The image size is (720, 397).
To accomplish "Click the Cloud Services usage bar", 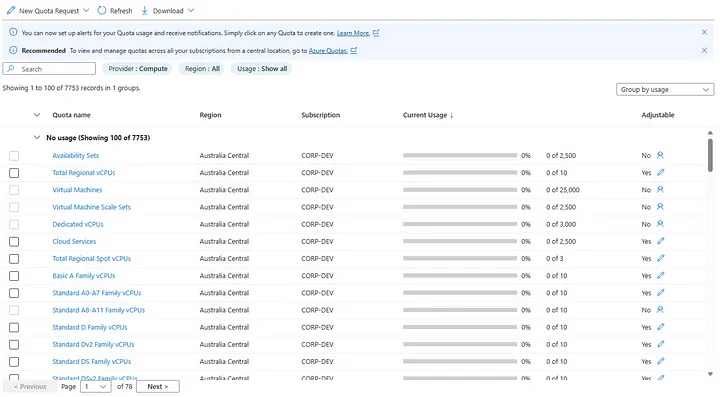I will pos(460,241).
